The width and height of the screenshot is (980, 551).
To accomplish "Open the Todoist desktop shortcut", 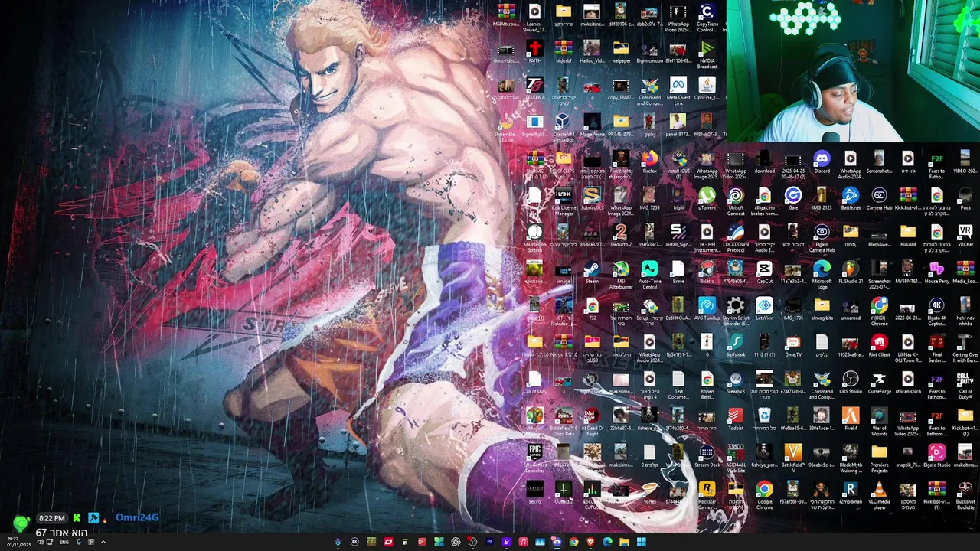I will pyautogui.click(x=736, y=420).
